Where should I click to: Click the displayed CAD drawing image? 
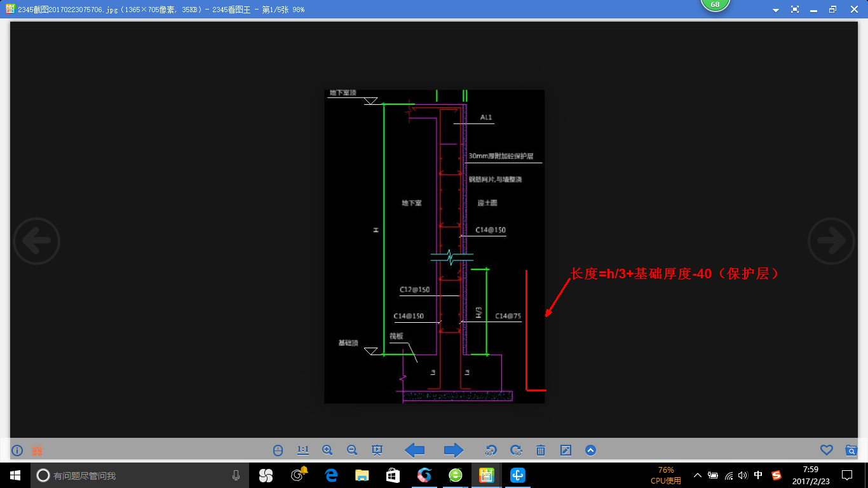coord(435,247)
